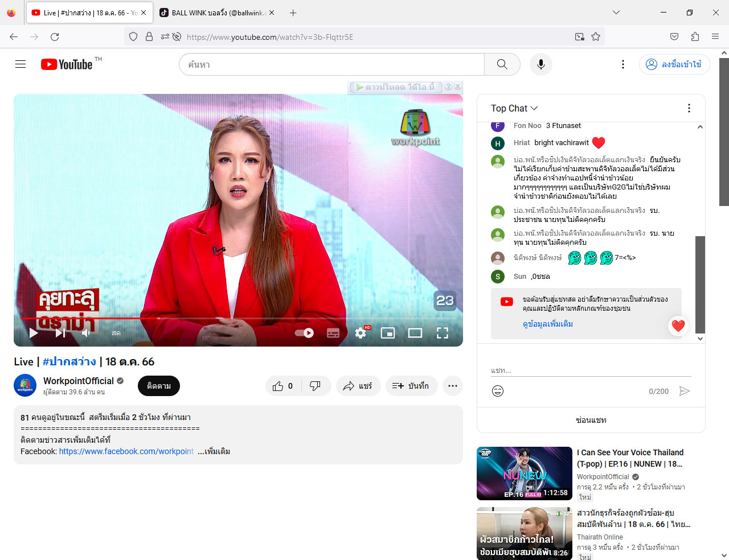The height and width of the screenshot is (560, 729).
Task: Switch to miniplayer mode
Action: click(x=388, y=333)
